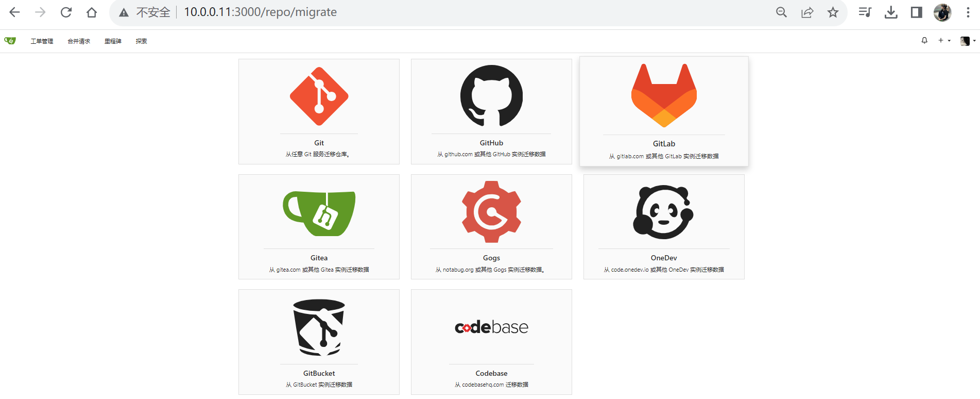Go to 合并请求 in the top menu

tap(79, 41)
